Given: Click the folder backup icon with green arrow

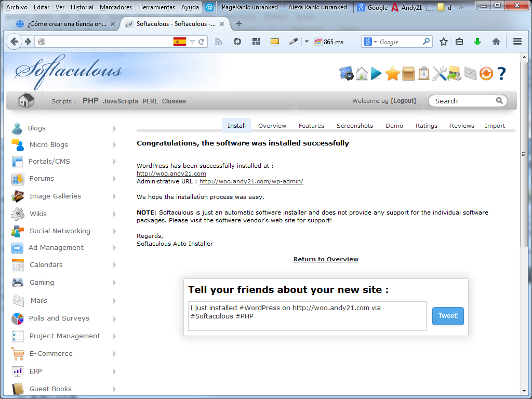Looking at the screenshot, I should tap(455, 74).
